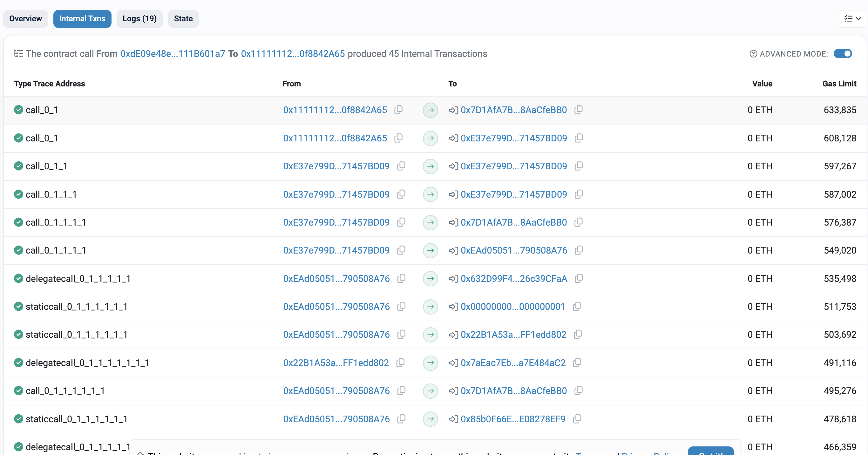Copy the address 0x22B1A53a...FF1edd802
Image resolution: width=868 pixels, height=455 pixels.
(579, 334)
